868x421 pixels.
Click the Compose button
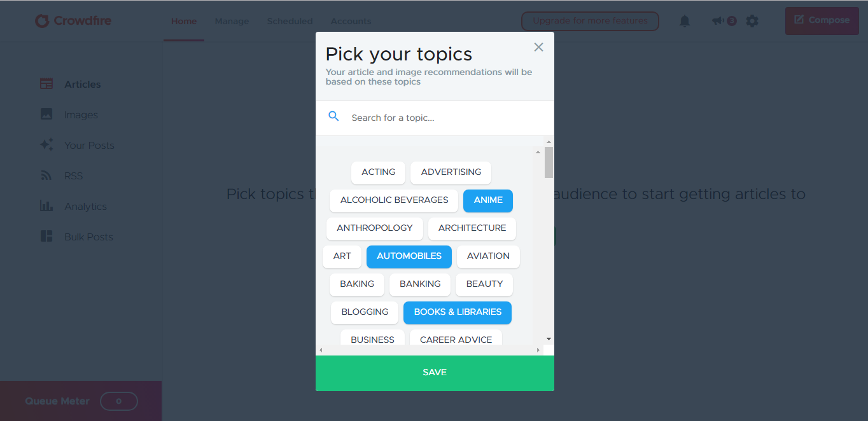pyautogui.click(x=822, y=20)
